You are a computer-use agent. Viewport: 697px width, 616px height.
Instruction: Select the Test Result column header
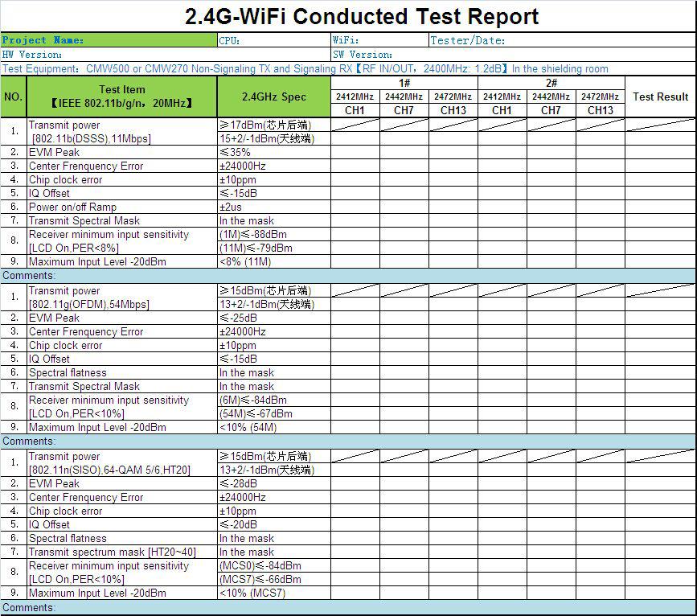(x=660, y=97)
